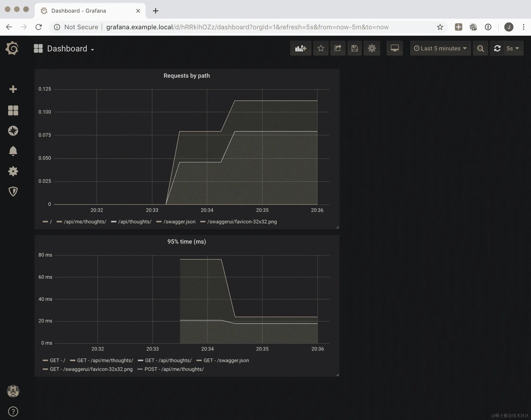Toggle /api/me/thoughts/ series in Requests legend

tap(85, 222)
